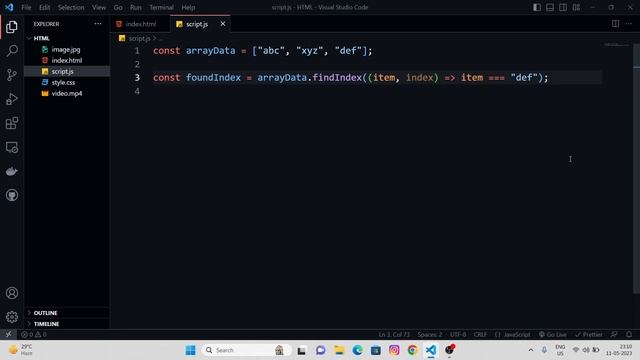Viewport: 640px width, 360px height.
Task: Open image.jpg in Explorer
Action: (67, 49)
